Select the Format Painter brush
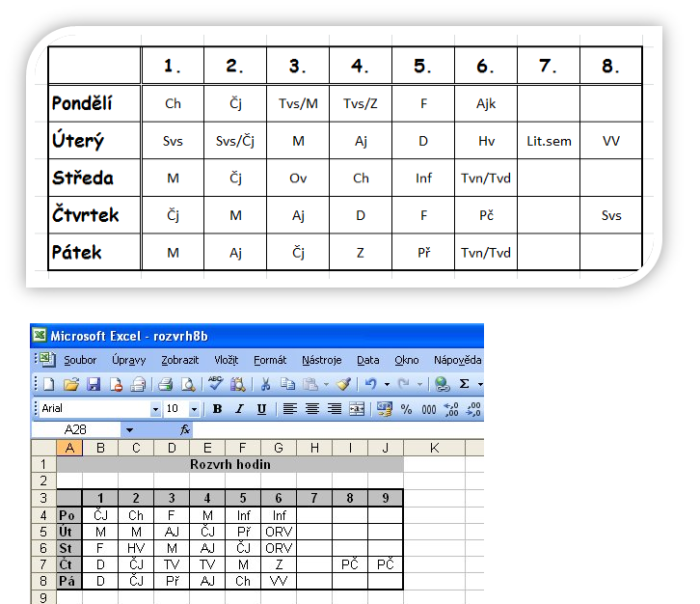Viewport: 700px width, 604px height. tap(342, 384)
